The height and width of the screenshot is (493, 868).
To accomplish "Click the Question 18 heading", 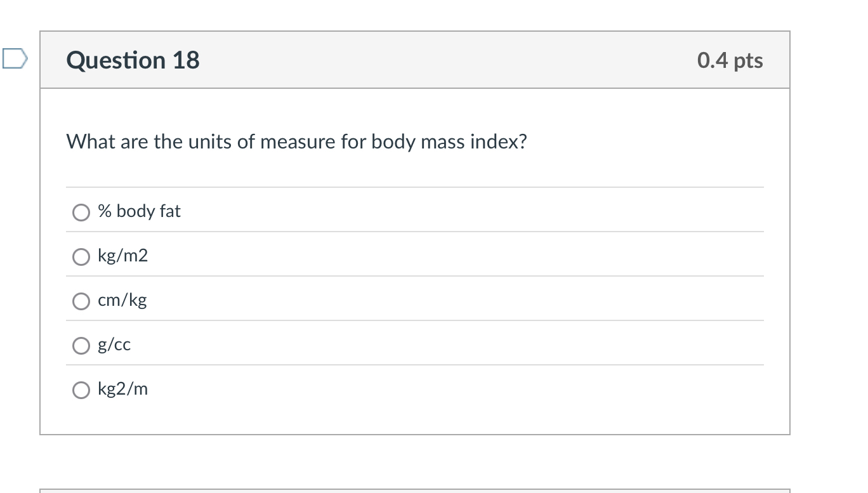I will click(x=132, y=60).
